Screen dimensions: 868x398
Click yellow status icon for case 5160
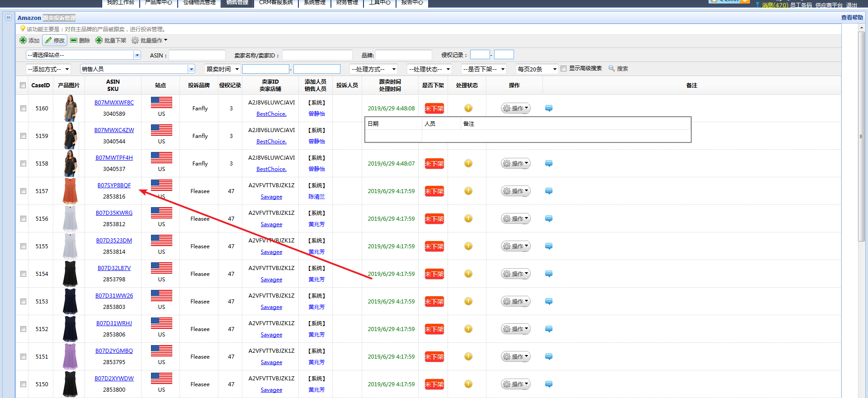pyautogui.click(x=468, y=108)
